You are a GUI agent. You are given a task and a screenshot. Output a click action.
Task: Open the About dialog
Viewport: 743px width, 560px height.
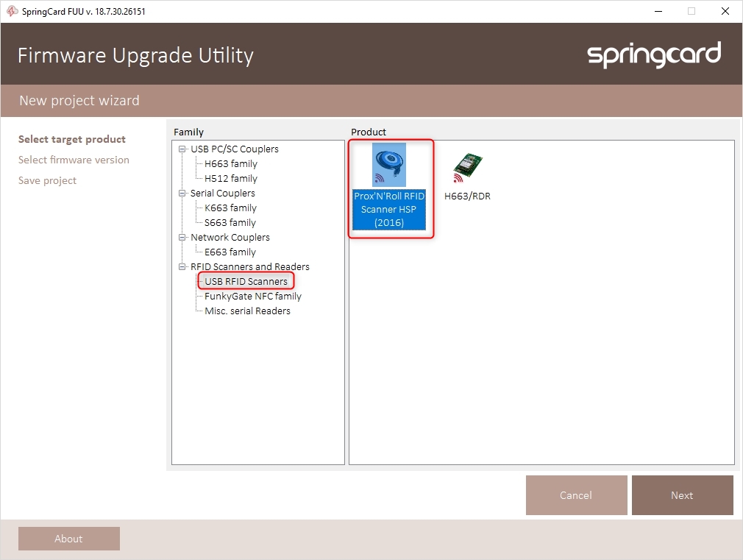[69, 539]
